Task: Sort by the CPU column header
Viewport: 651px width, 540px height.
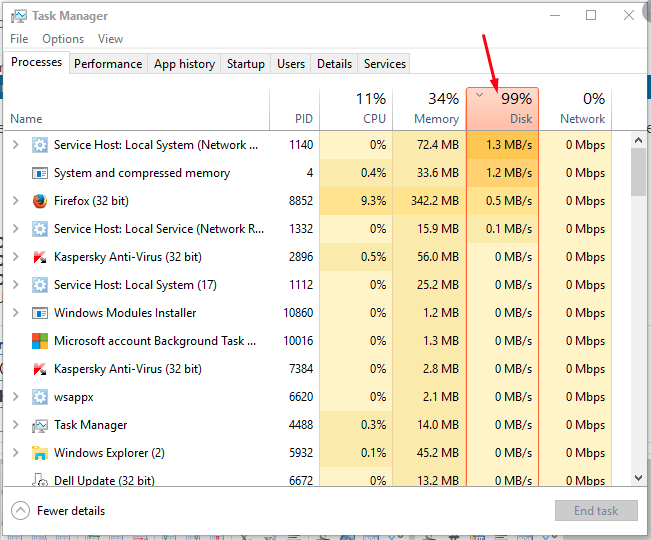Action: coord(356,109)
